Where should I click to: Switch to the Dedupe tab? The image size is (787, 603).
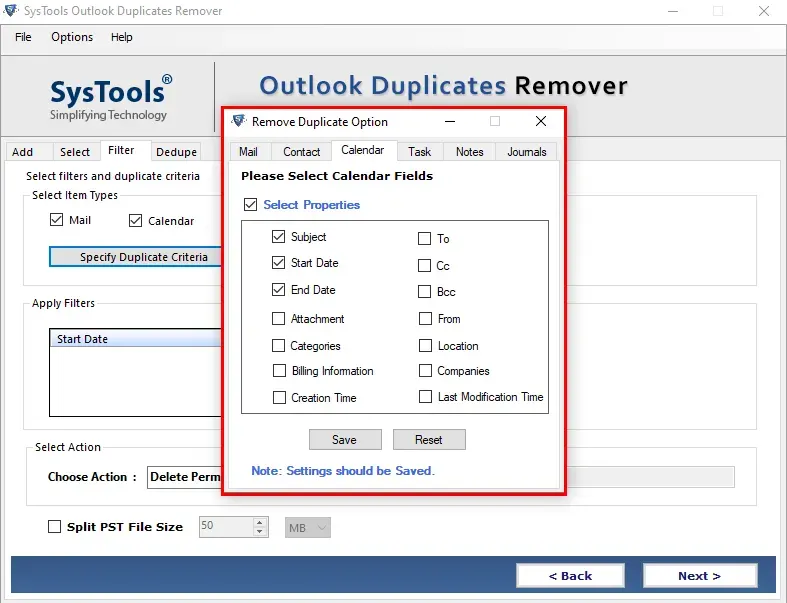click(x=176, y=152)
